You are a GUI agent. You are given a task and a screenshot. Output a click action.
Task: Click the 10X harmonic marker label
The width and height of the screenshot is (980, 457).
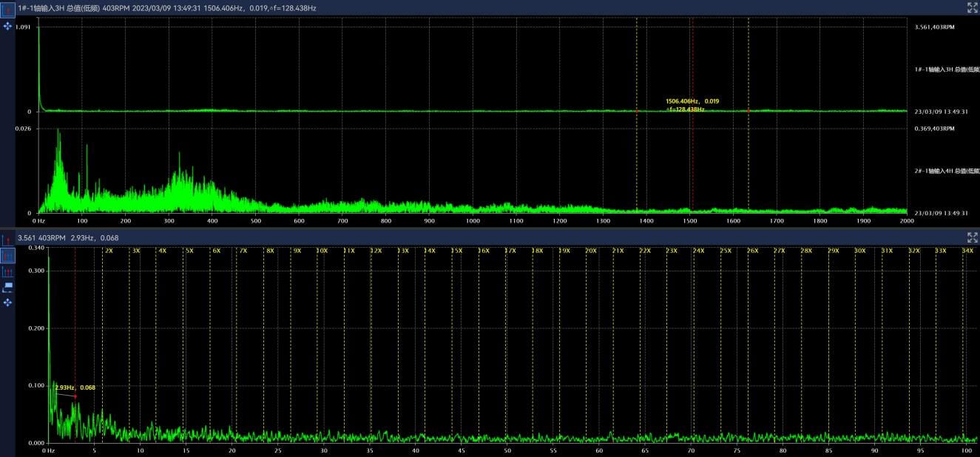coord(322,251)
